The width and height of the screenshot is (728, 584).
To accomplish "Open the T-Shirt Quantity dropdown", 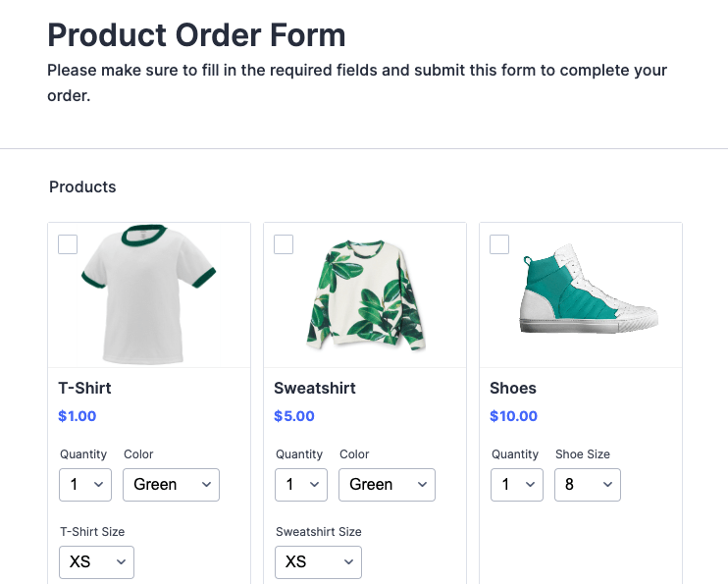I will pyautogui.click(x=85, y=485).
